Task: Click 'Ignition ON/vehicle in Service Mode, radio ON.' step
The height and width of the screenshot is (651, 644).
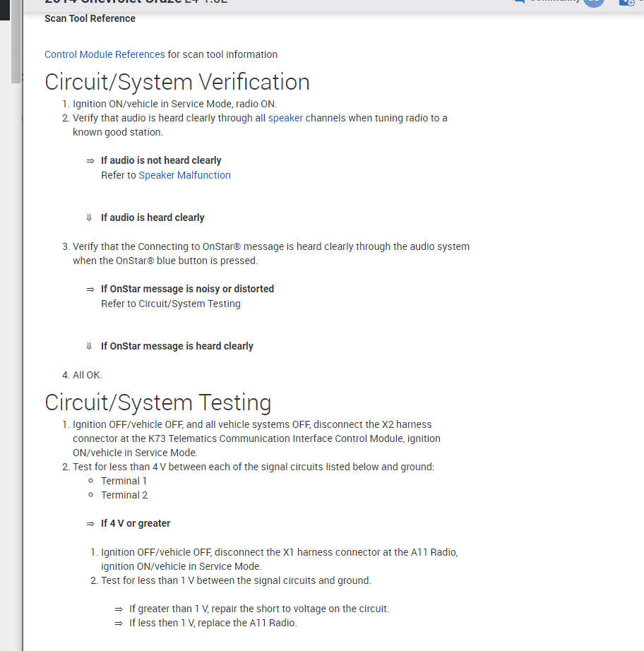Action: [x=175, y=104]
